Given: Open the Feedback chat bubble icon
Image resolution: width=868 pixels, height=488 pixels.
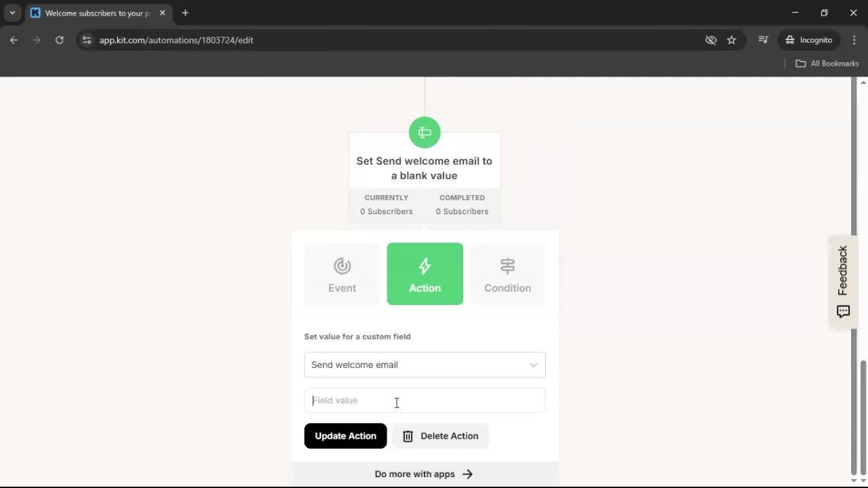Looking at the screenshot, I should (x=842, y=311).
